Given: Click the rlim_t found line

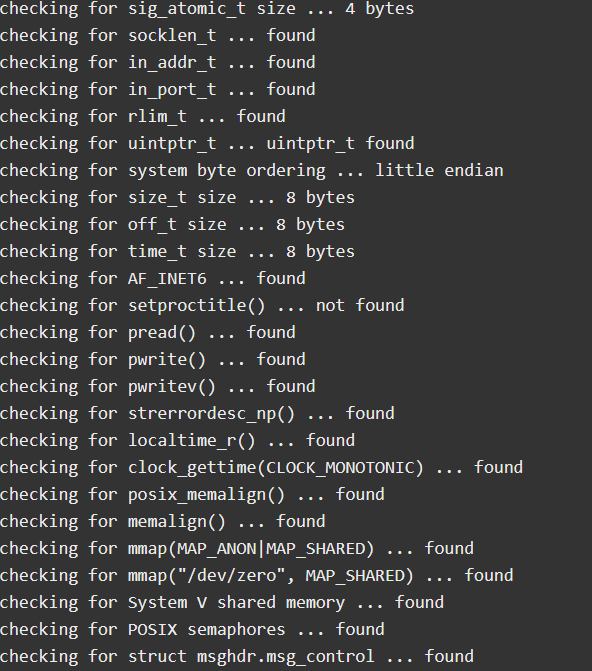Looking at the screenshot, I should 143,116.
